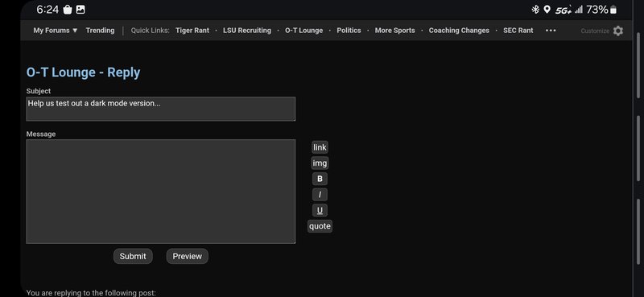This screenshot has height=297, width=644.
Task: Click the O-T Lounge - Reply heading
Action: 84,72
